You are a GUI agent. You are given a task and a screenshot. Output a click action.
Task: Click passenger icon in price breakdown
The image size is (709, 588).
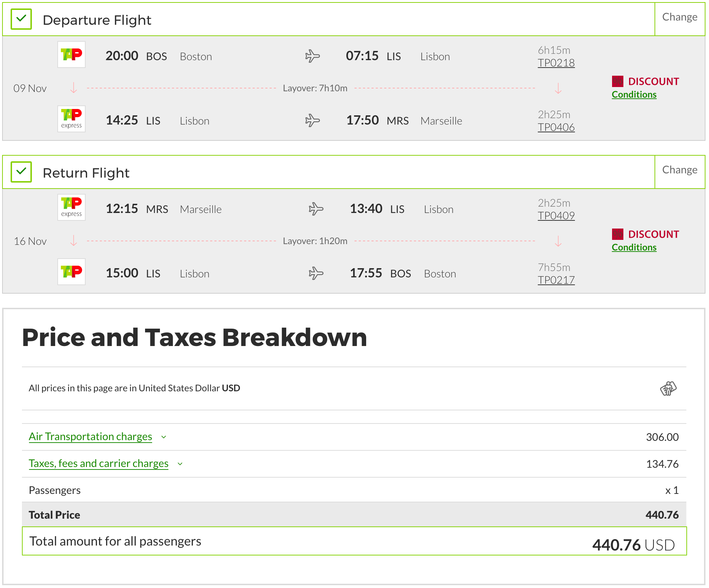[668, 388]
